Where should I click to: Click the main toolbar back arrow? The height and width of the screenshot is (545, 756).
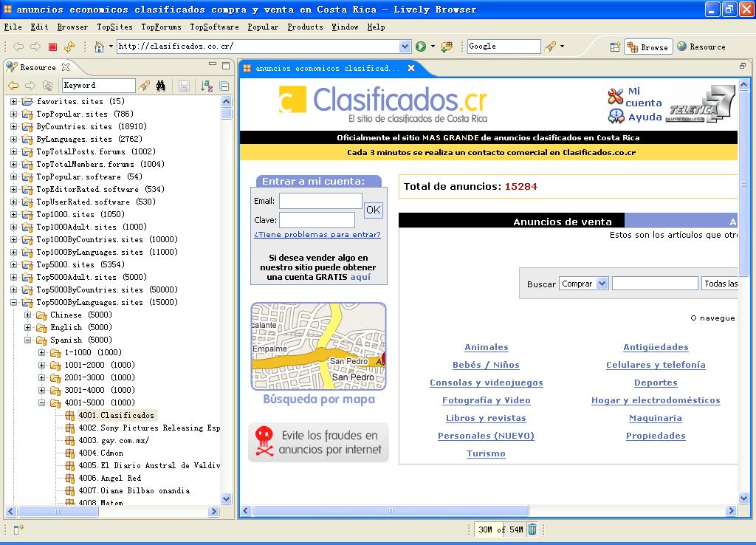(18, 47)
